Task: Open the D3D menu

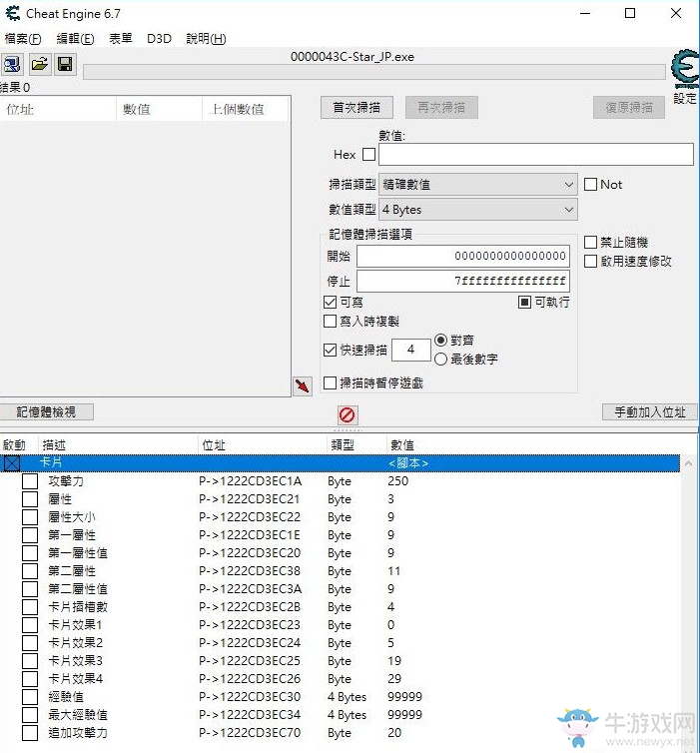Action: point(159,38)
